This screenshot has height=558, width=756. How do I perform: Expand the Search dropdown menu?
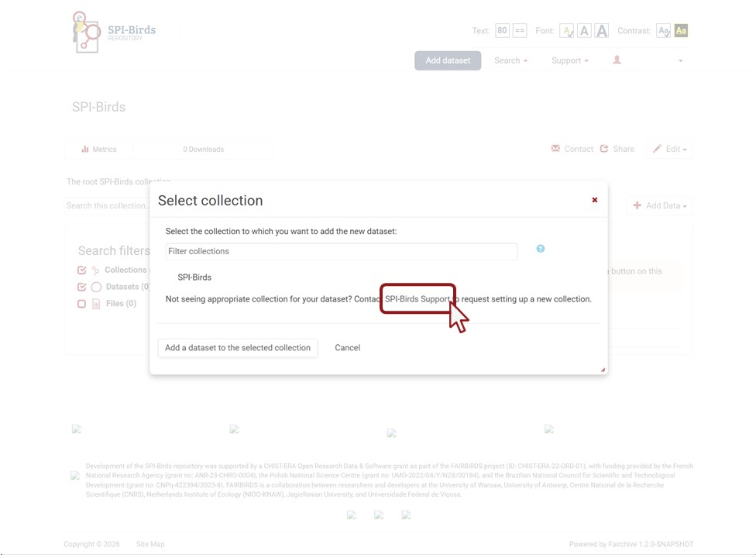[510, 60]
